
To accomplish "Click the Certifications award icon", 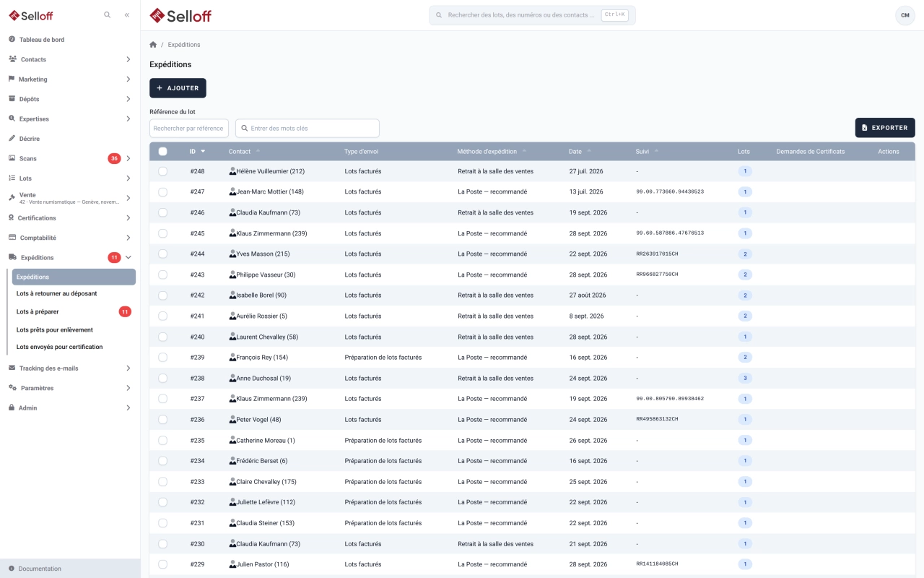I will [x=11, y=217].
